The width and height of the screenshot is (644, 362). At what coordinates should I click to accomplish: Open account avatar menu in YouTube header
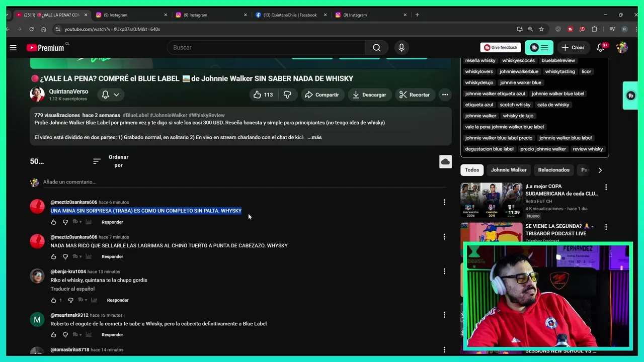pyautogui.click(x=622, y=48)
